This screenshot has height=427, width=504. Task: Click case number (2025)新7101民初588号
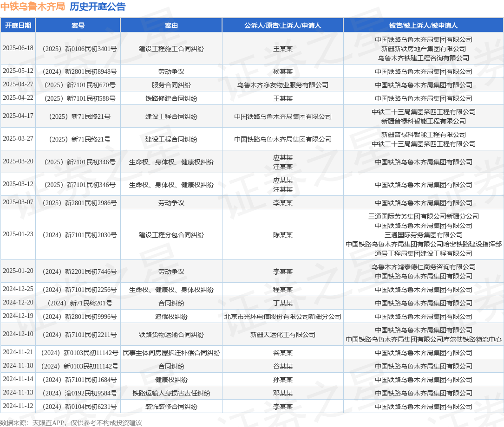[x=80, y=98]
